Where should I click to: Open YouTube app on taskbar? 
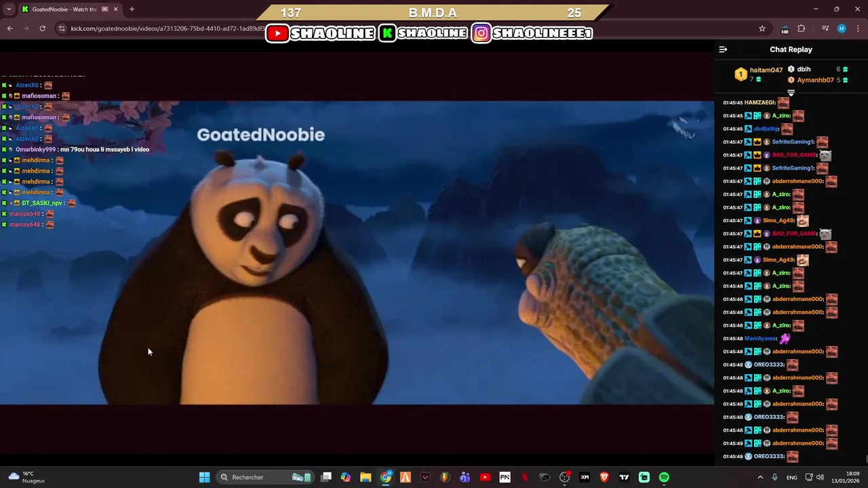[485, 477]
